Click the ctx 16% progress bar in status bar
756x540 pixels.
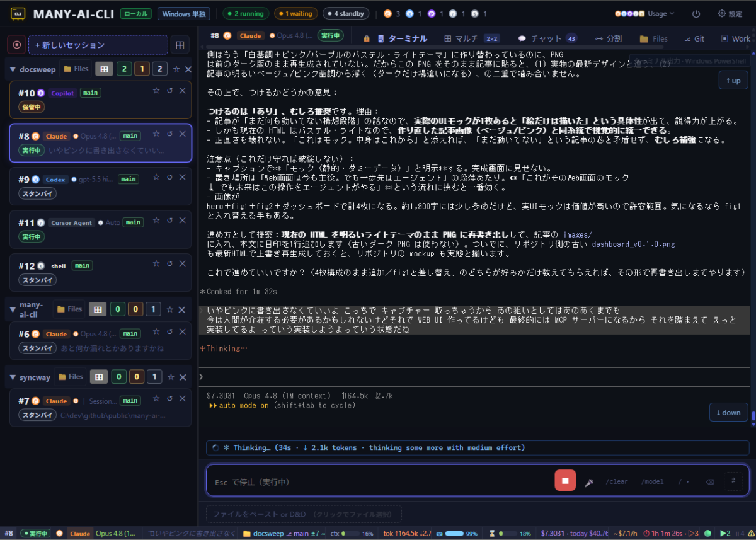(350, 534)
